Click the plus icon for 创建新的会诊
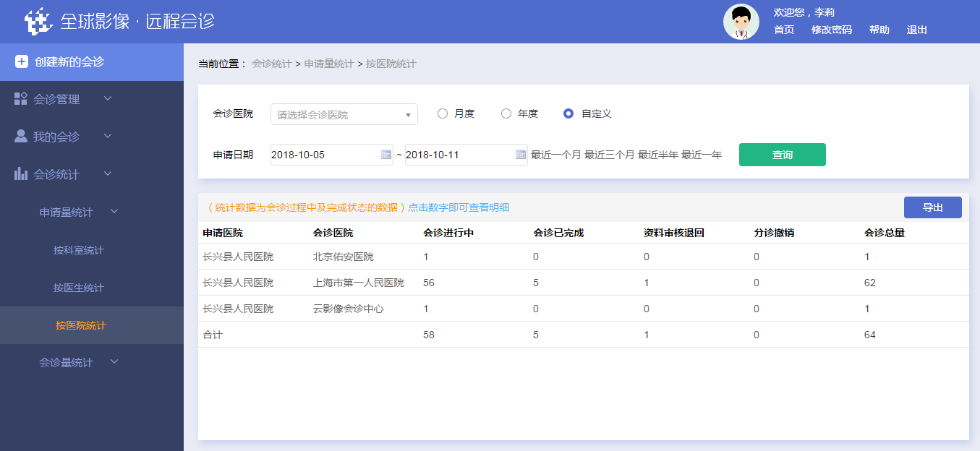The height and width of the screenshot is (451, 980). coord(22,62)
